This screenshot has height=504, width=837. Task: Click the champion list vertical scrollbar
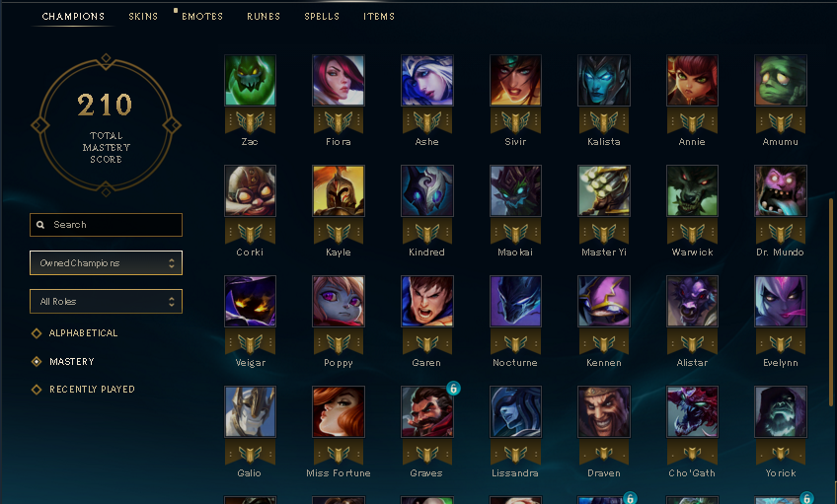click(831, 302)
